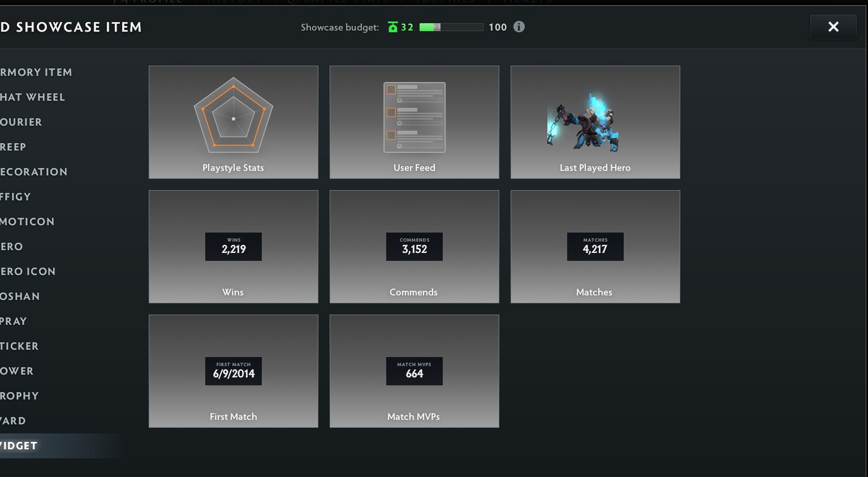The image size is (868, 477).
Task: Select the Trophy category
Action: point(19,396)
